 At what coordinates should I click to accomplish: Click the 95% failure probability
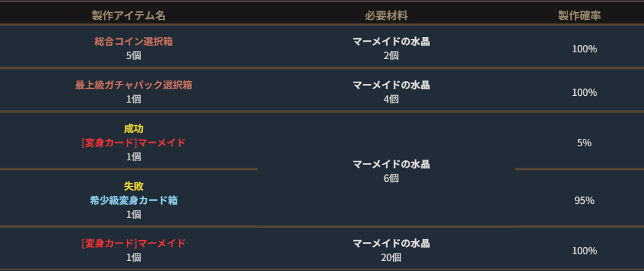coord(584,201)
